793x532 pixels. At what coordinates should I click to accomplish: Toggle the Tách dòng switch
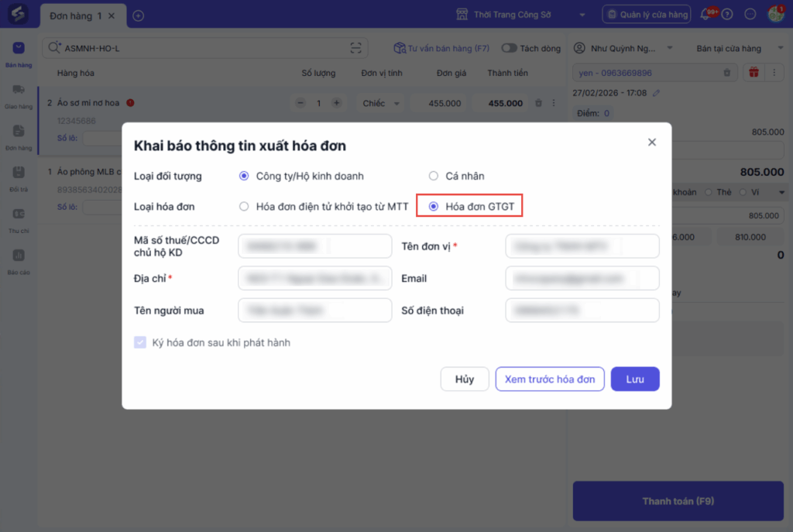pyautogui.click(x=509, y=48)
